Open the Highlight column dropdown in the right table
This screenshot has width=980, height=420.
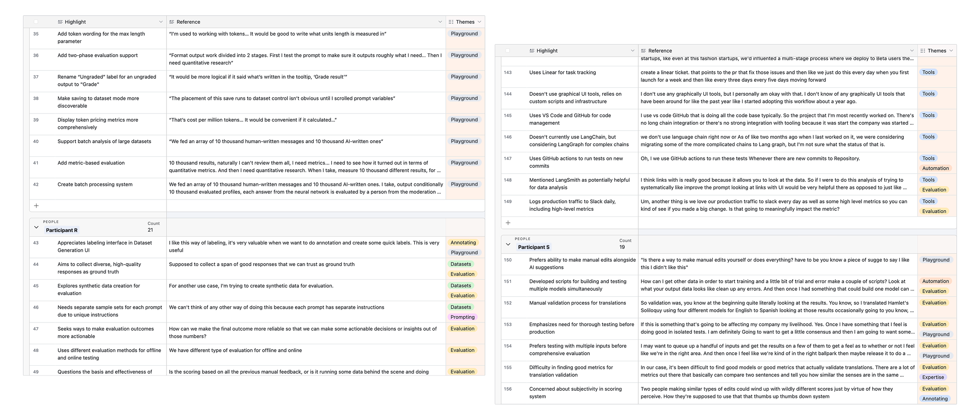(x=633, y=51)
